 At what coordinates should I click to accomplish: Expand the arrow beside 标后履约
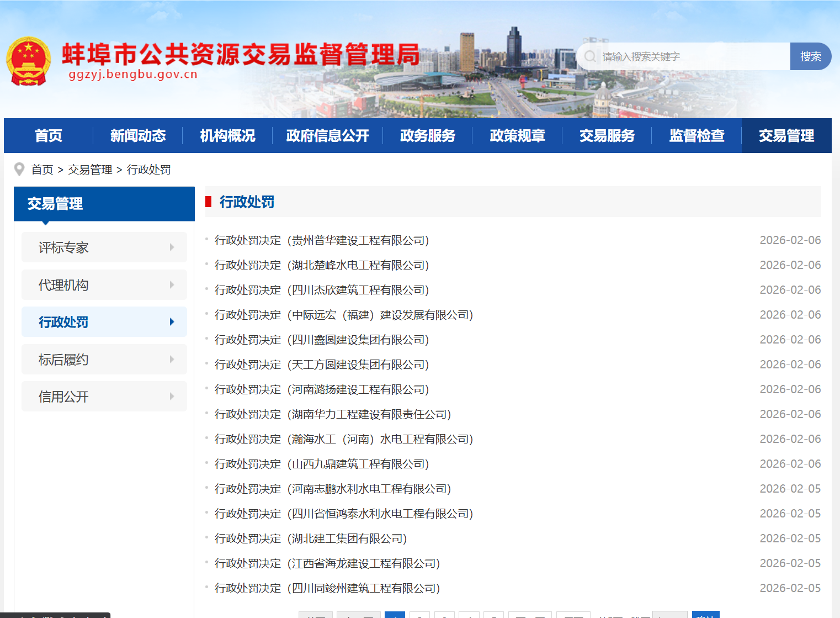coord(172,360)
